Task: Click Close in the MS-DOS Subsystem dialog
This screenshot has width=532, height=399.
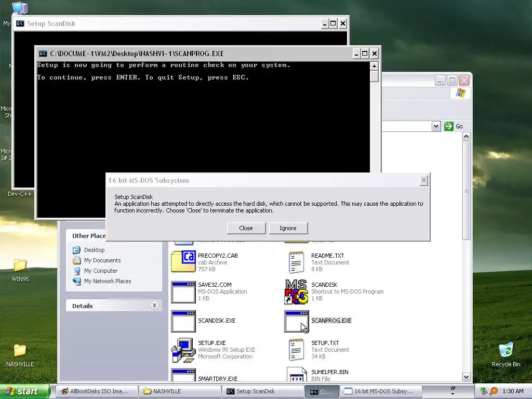Action: tap(246, 228)
